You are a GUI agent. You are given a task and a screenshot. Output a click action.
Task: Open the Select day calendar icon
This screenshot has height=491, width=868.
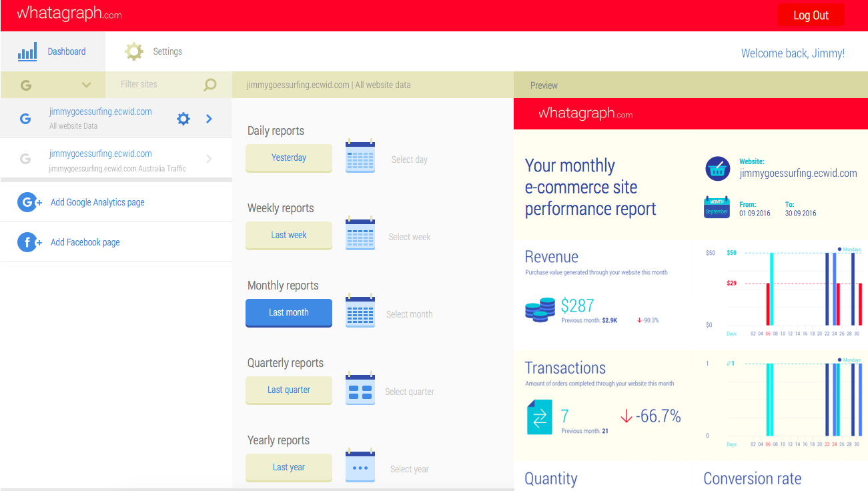(360, 157)
